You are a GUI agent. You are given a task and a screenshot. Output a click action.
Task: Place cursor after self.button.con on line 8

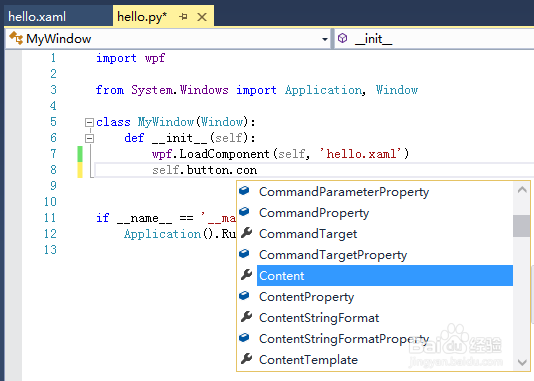[258, 170]
